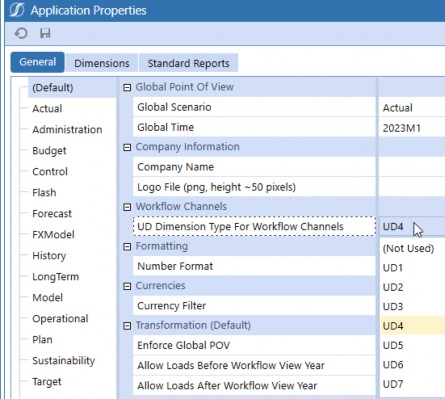This screenshot has width=445, height=399.
Task: Select the Actual scenario type in the tree
Action: [x=47, y=109]
